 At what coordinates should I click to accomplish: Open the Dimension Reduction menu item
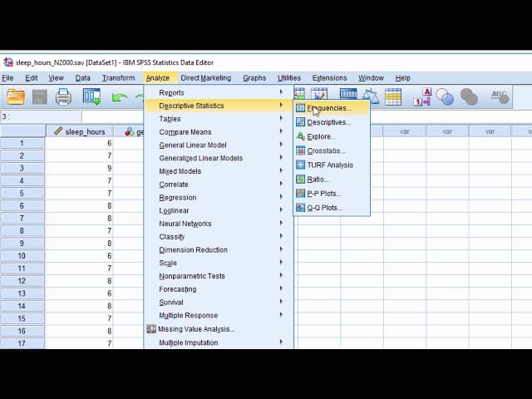click(219, 249)
